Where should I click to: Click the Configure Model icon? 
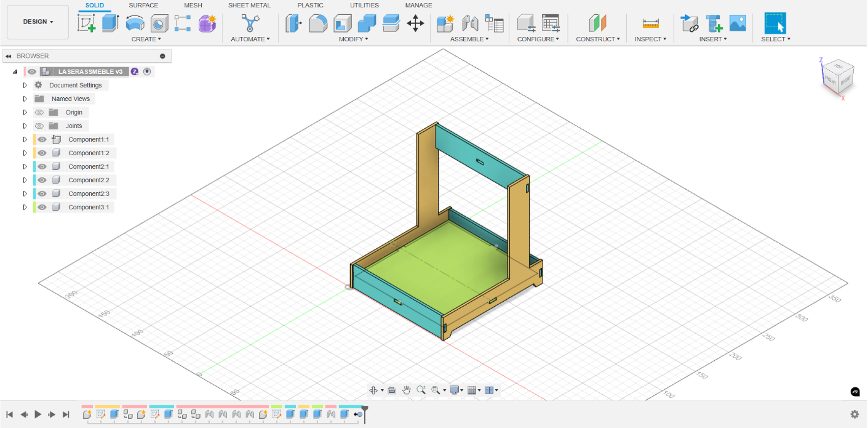(x=526, y=23)
